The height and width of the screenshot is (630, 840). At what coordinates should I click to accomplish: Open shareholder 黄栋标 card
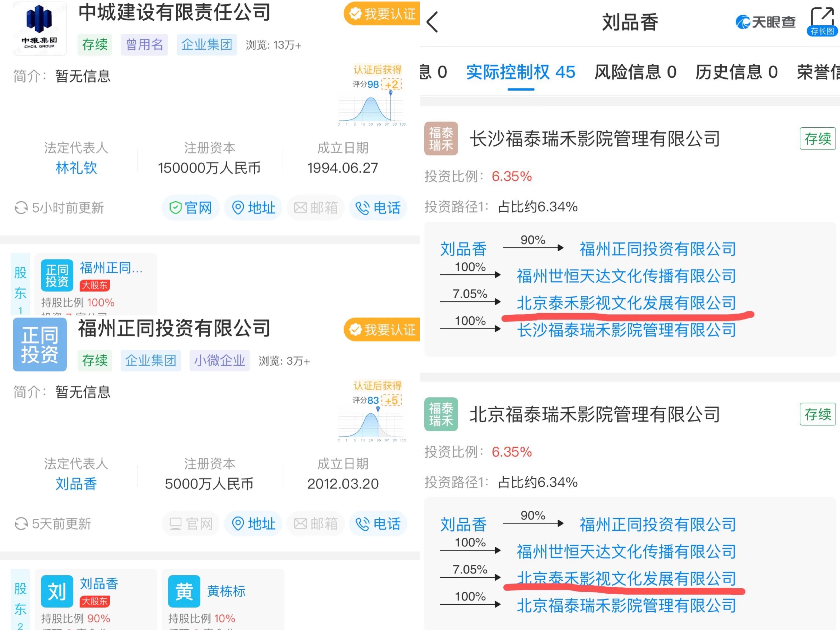(x=223, y=599)
